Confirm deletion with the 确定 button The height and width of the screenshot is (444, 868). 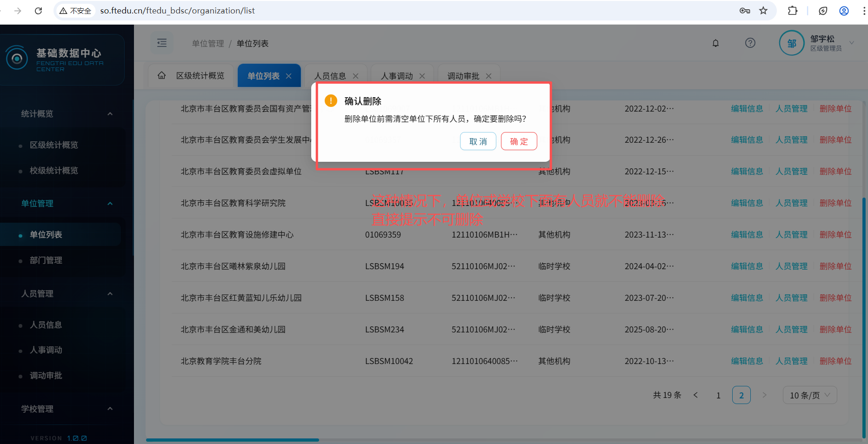tap(519, 141)
